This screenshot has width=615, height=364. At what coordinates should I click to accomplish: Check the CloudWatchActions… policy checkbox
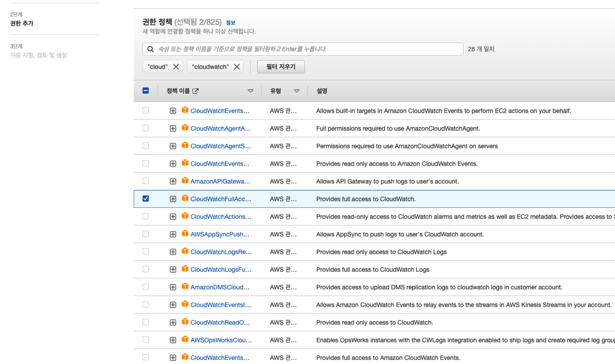pos(146,216)
